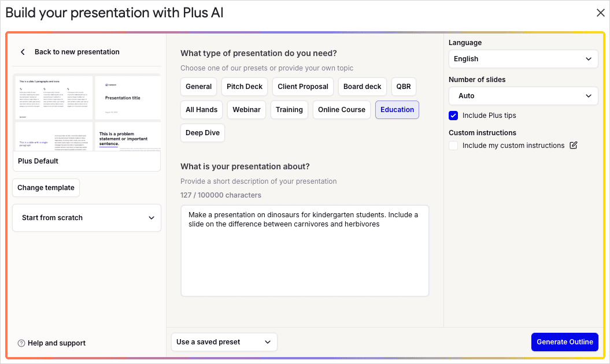Choose the All Hands preset
Screen dimensions: 610x364
pos(202,110)
